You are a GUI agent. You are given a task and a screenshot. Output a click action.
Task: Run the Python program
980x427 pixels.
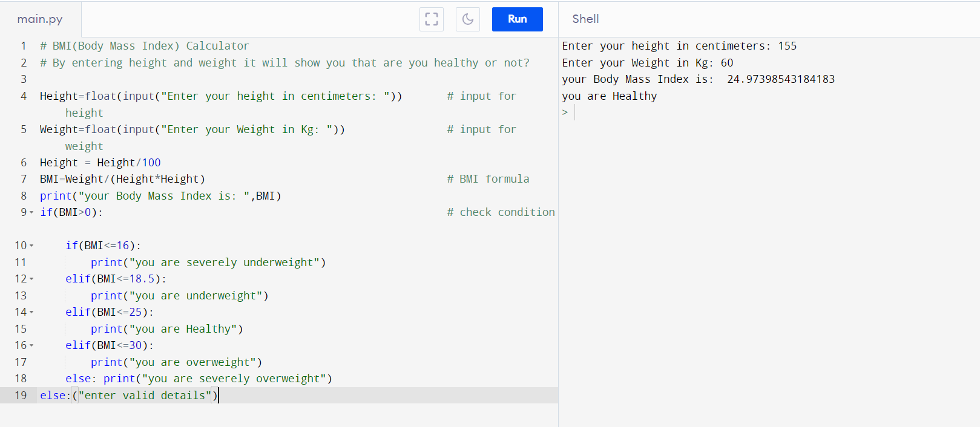(x=517, y=19)
